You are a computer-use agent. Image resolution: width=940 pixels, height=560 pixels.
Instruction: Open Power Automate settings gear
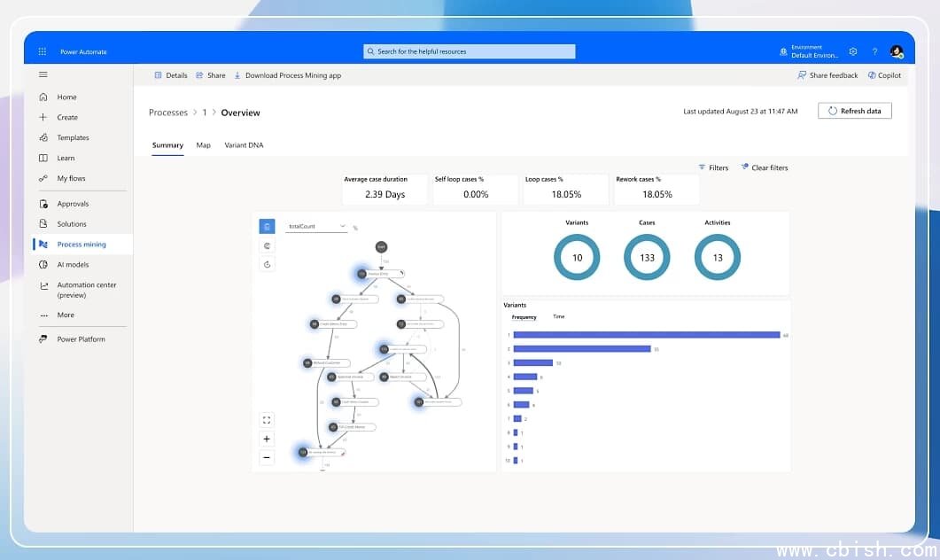tap(852, 51)
